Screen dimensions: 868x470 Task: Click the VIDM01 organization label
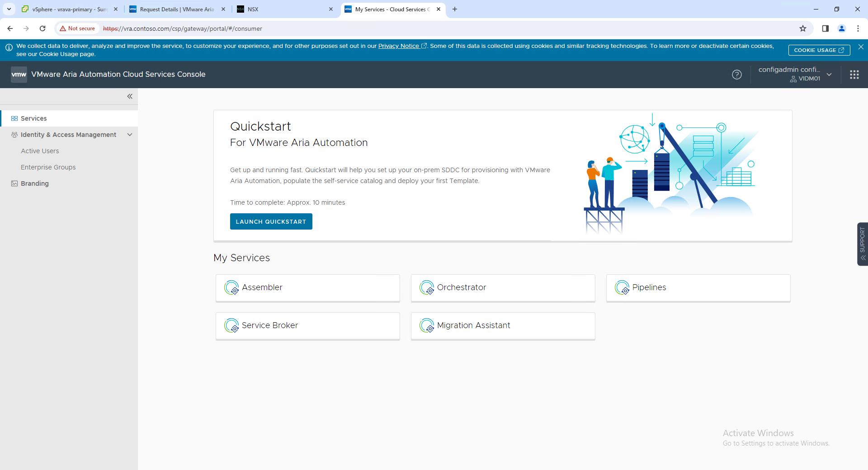[x=805, y=79]
